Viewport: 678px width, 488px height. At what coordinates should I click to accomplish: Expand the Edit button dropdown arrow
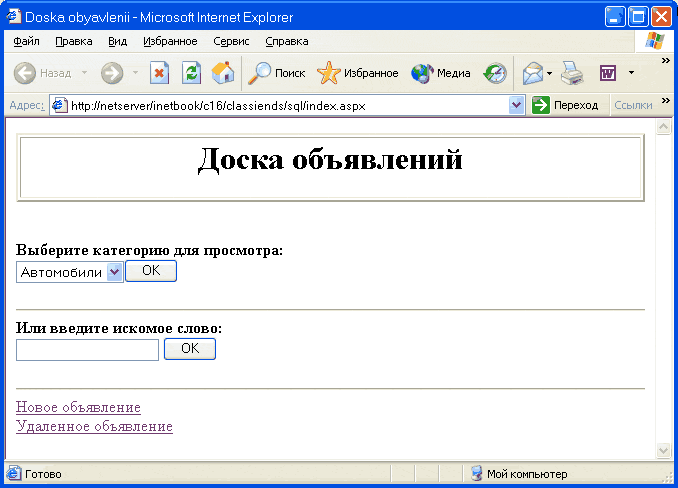point(631,73)
